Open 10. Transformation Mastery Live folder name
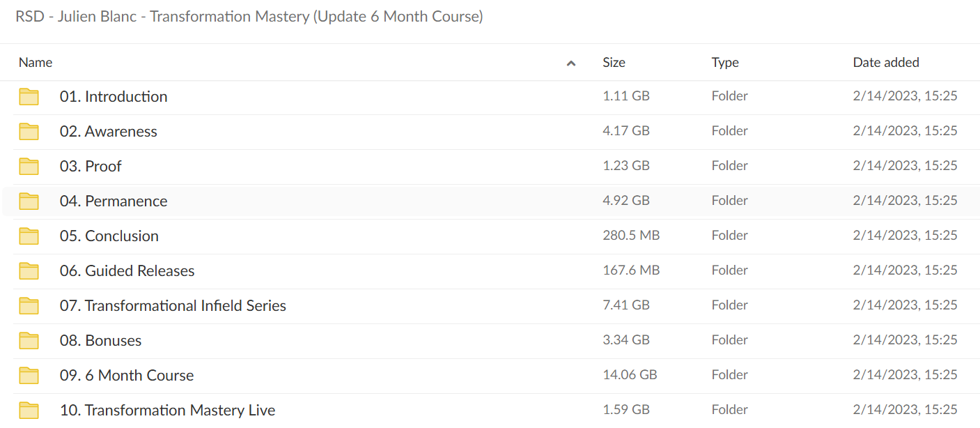 167,410
